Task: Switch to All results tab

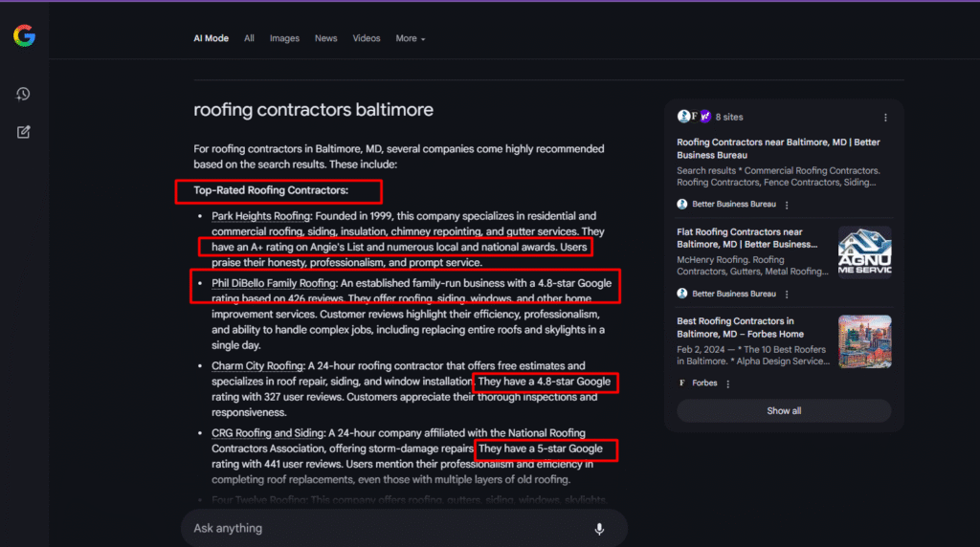Action: click(249, 38)
